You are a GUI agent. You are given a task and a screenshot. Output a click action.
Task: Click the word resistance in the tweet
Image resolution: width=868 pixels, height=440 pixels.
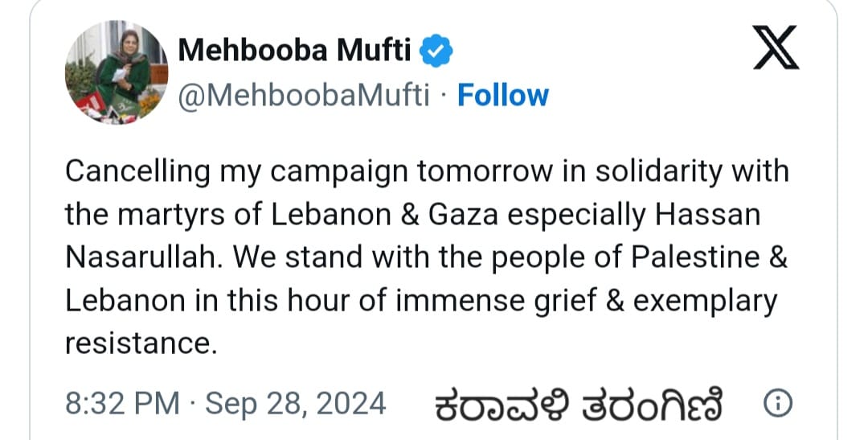[x=141, y=343]
